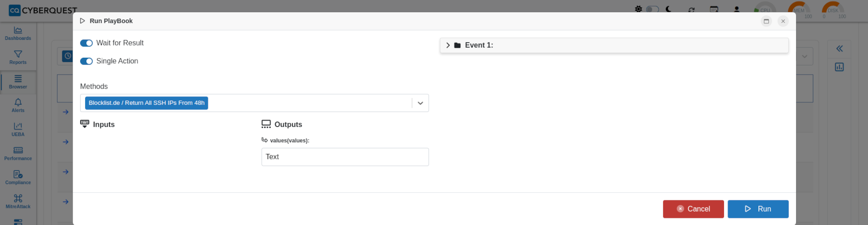Expand the Event 1 tree node
Image resolution: width=868 pixels, height=225 pixels.
pyautogui.click(x=448, y=45)
